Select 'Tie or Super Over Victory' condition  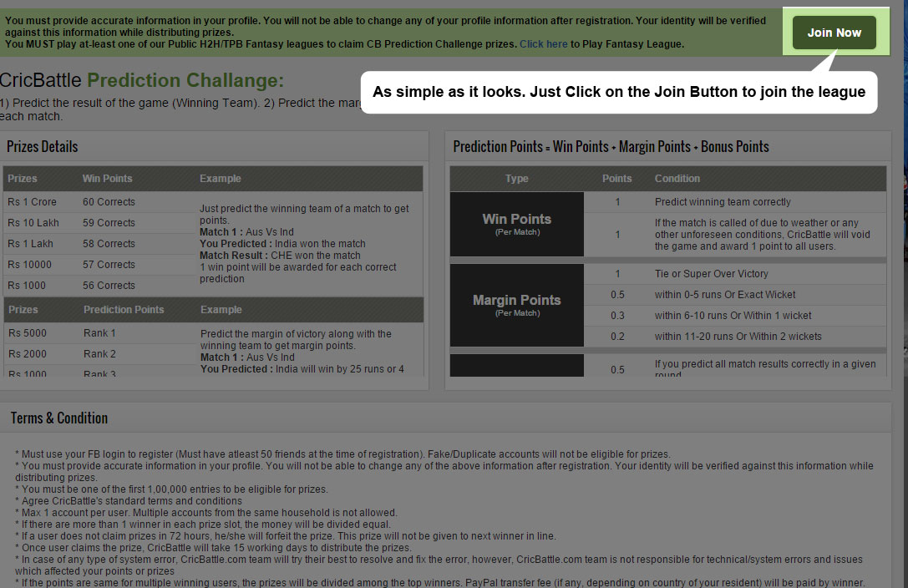pos(711,274)
